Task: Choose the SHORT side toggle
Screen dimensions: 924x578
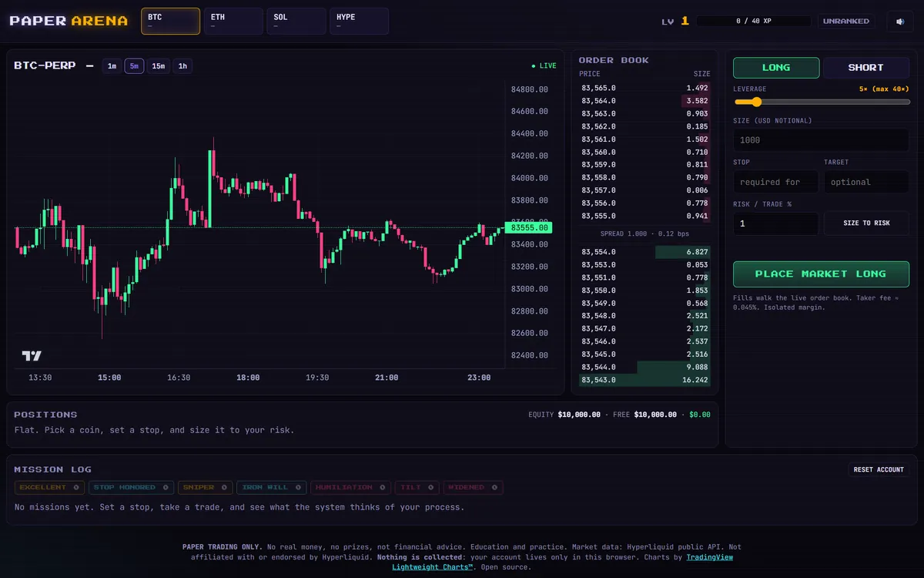Action: pos(866,68)
